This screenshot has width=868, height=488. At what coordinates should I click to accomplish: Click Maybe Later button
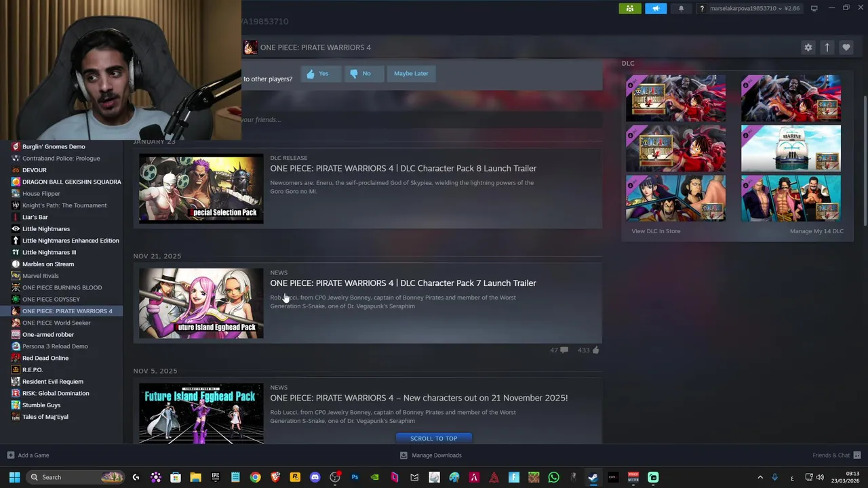411,73
